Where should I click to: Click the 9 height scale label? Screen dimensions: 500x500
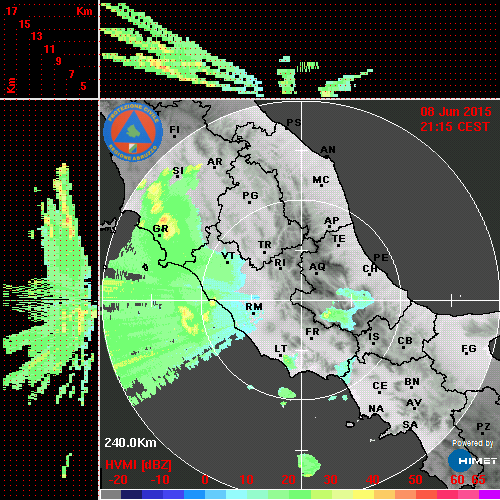59,61
